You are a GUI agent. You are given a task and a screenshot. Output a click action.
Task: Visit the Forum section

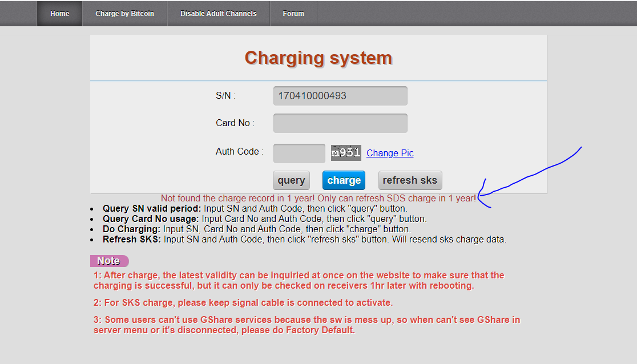click(x=293, y=13)
